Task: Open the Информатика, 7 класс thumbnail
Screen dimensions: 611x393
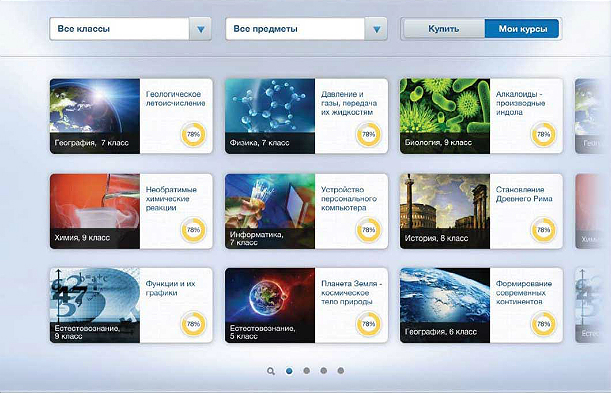Action: (270, 211)
